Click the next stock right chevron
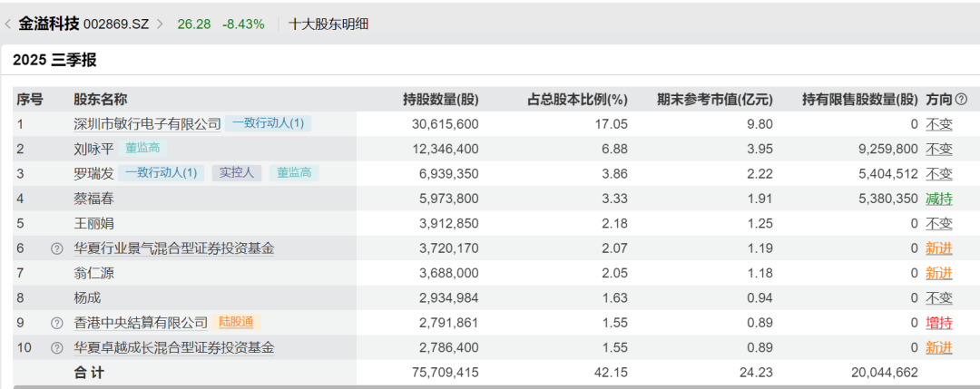Image resolution: width=980 pixels, height=389 pixels. tap(161, 24)
